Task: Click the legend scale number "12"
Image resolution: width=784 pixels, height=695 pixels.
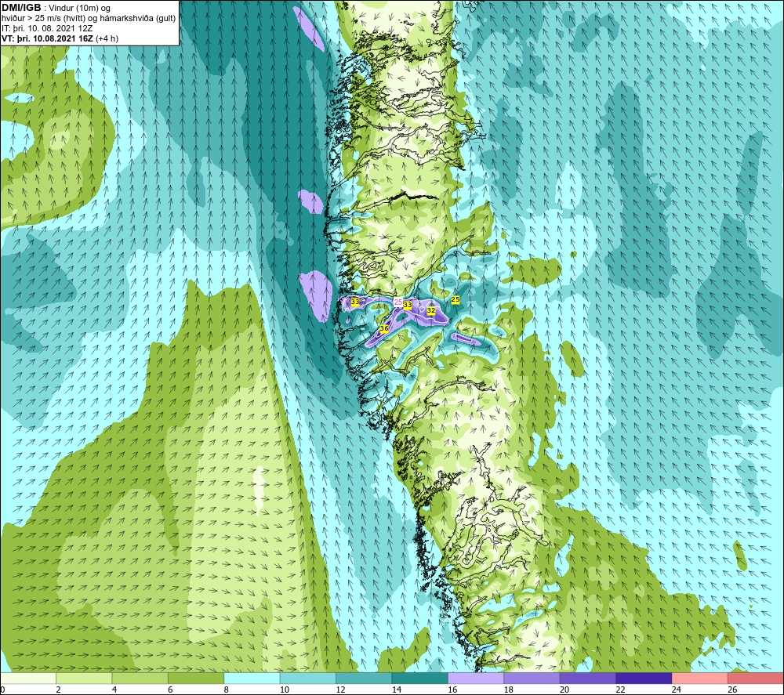Action: [340, 690]
